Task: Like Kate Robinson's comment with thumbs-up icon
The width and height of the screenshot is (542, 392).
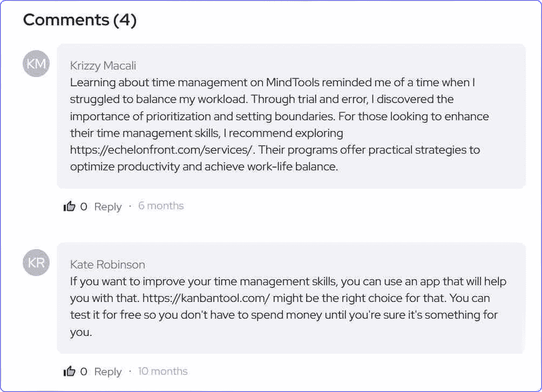Action: click(x=69, y=371)
